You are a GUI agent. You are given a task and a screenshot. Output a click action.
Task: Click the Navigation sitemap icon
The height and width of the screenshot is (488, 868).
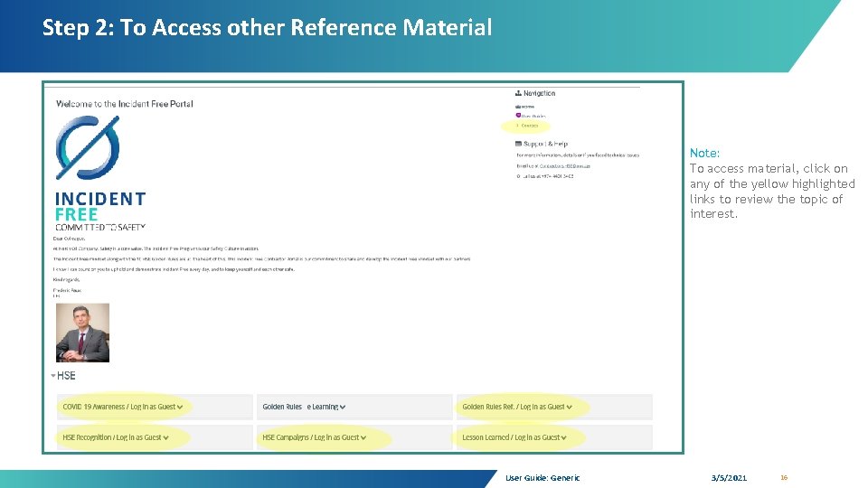pyautogui.click(x=518, y=93)
